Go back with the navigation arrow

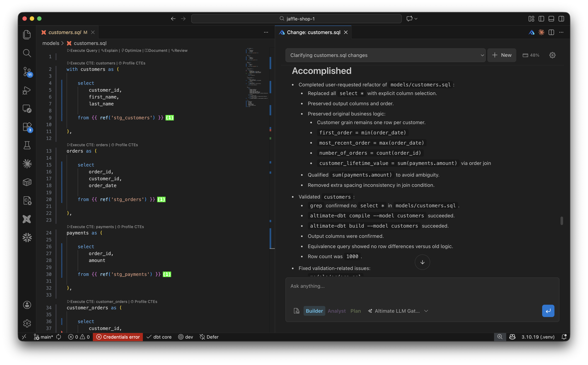pos(173,19)
